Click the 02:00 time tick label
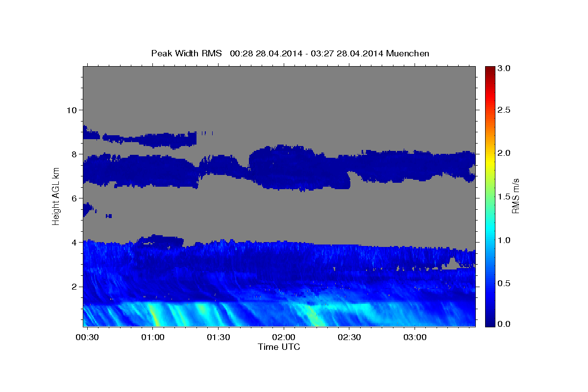The height and width of the screenshot is (392, 588). [284, 338]
